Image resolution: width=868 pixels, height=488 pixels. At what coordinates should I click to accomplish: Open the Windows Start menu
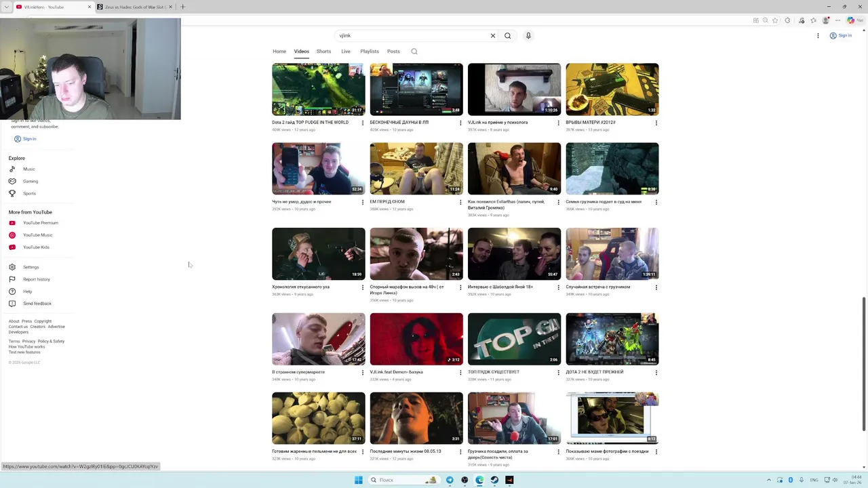click(359, 480)
